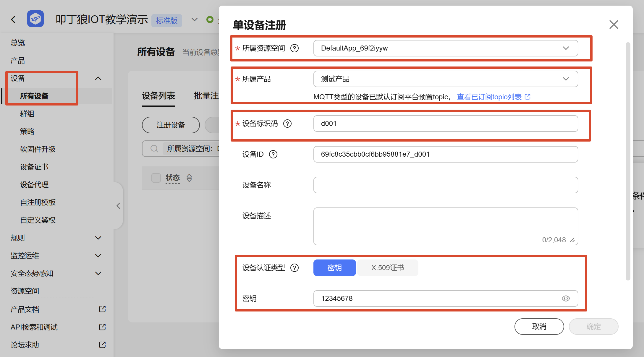
Task: Click the 单设备注册 dialog title
Action: [x=260, y=25]
